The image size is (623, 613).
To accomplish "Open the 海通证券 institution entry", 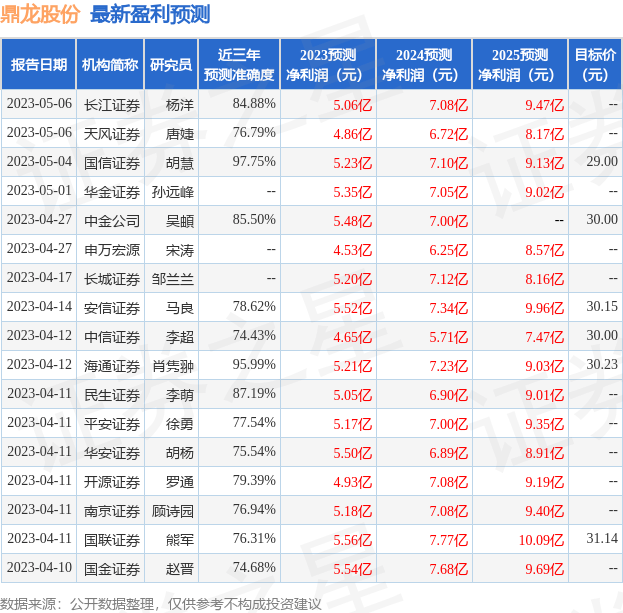I will click(112, 365).
